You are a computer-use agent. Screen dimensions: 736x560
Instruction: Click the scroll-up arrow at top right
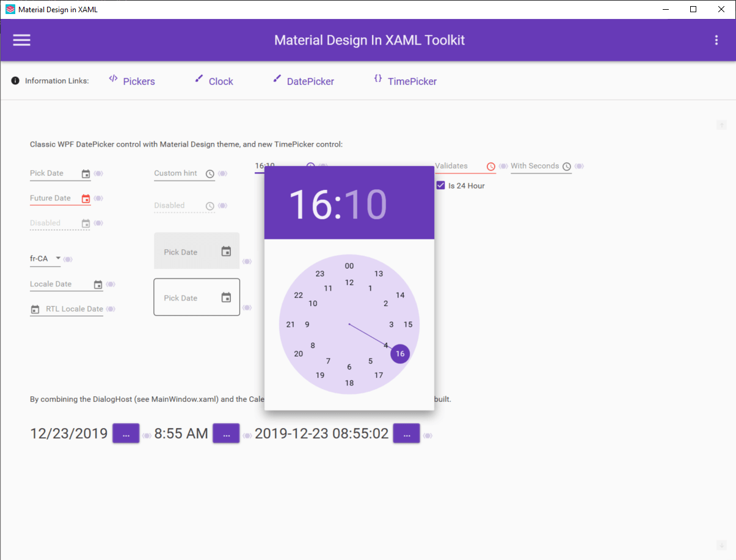click(721, 125)
